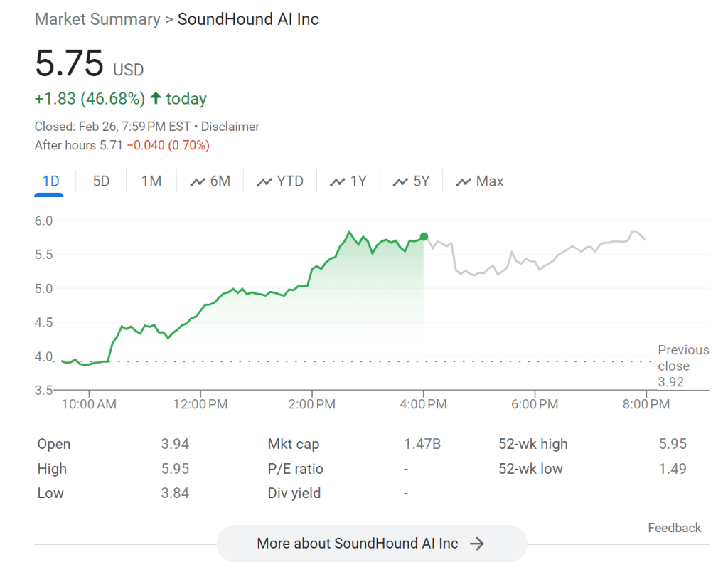728x572 pixels.
Task: Click the trend icon beside 6M
Action: (198, 182)
